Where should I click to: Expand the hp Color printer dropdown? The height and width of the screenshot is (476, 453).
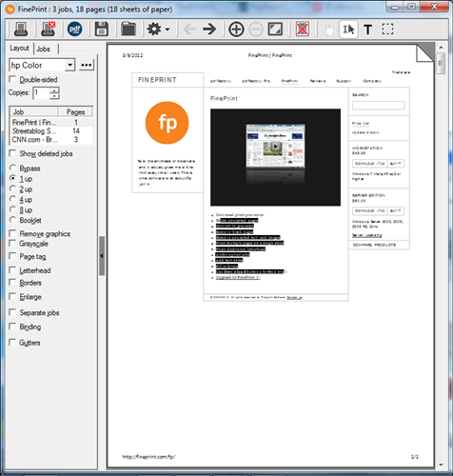(x=70, y=65)
